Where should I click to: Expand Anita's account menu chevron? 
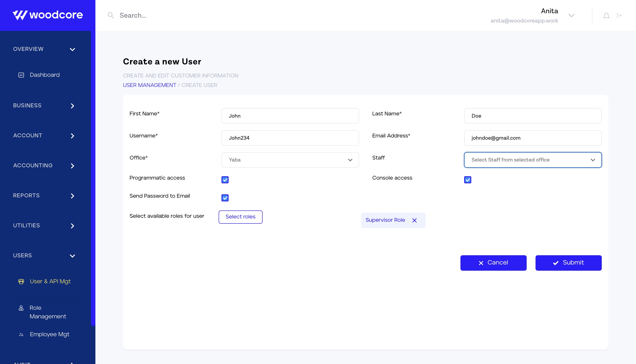571,15
